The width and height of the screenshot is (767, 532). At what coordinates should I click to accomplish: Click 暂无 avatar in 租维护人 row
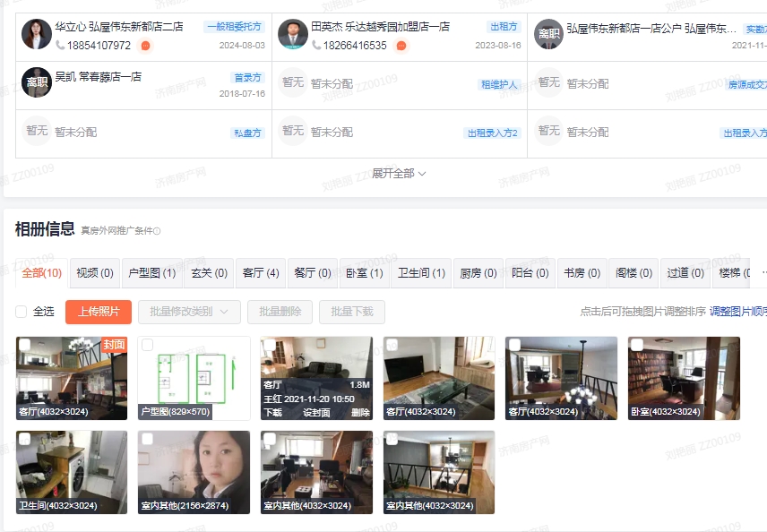tap(292, 82)
